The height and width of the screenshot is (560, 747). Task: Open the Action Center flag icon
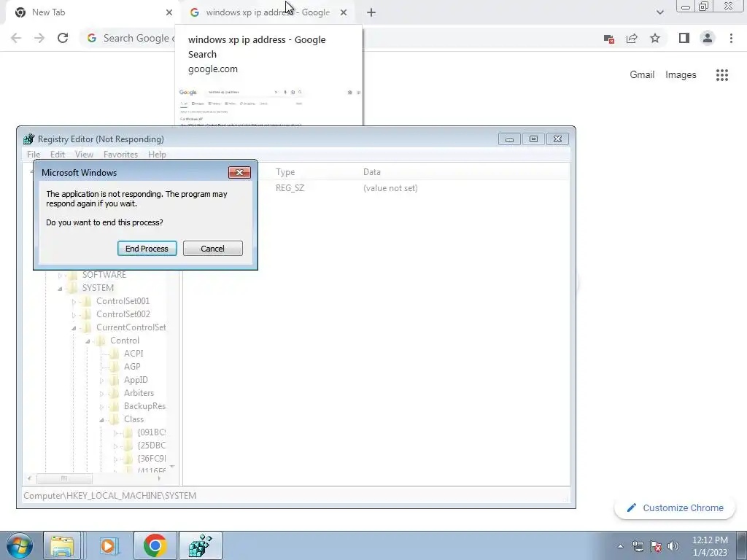tap(656, 546)
